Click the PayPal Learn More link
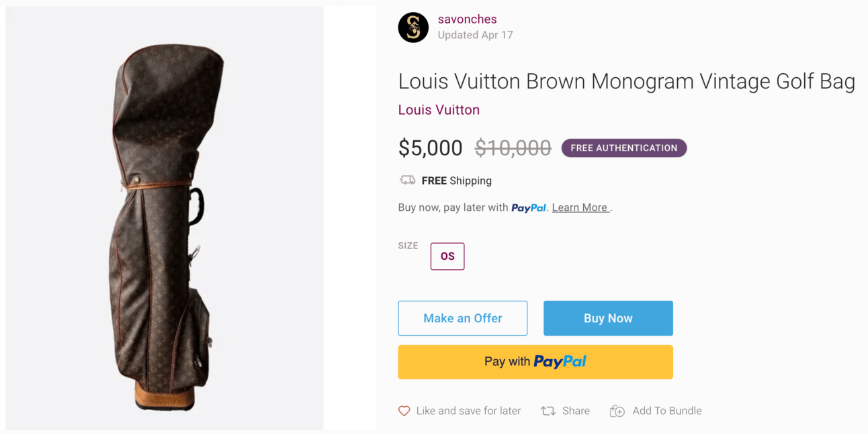The height and width of the screenshot is (435, 868). pos(580,208)
